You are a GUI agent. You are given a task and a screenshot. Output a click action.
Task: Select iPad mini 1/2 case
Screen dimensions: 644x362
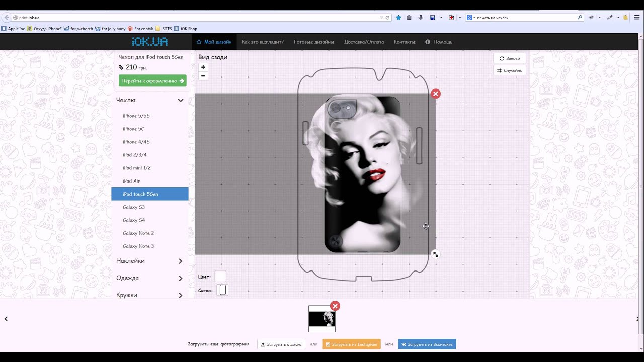[150, 168]
